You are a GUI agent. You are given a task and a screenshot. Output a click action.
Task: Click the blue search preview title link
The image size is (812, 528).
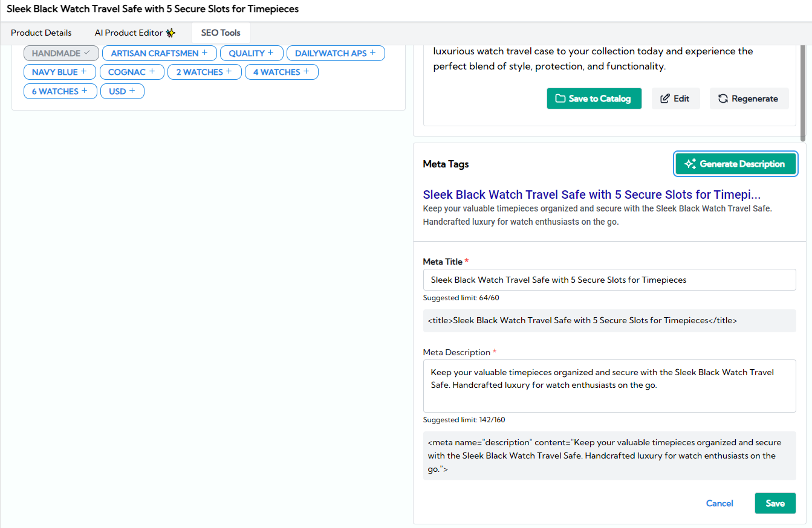(592, 195)
